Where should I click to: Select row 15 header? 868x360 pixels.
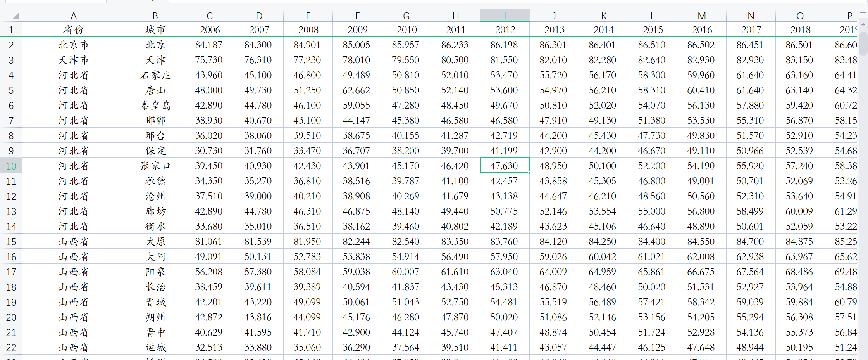[x=11, y=242]
